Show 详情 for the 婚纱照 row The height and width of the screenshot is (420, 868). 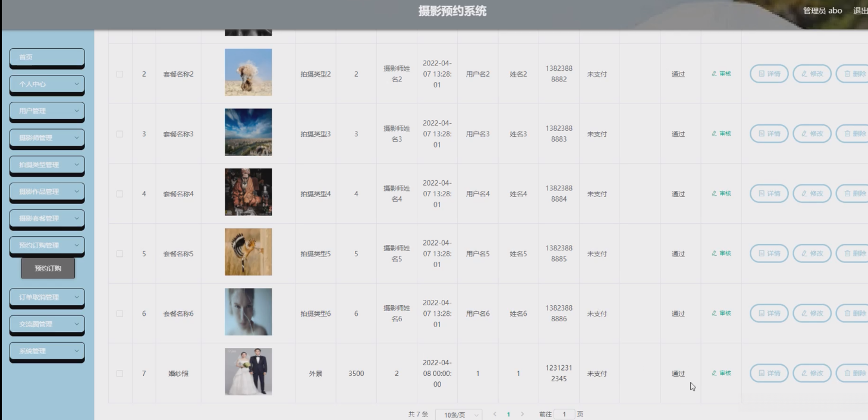click(x=769, y=373)
